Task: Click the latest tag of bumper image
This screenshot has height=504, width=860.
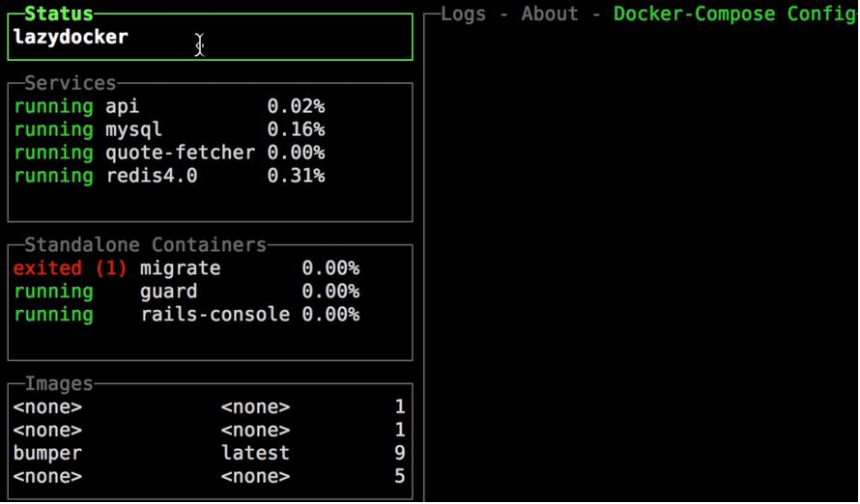Action: click(255, 454)
